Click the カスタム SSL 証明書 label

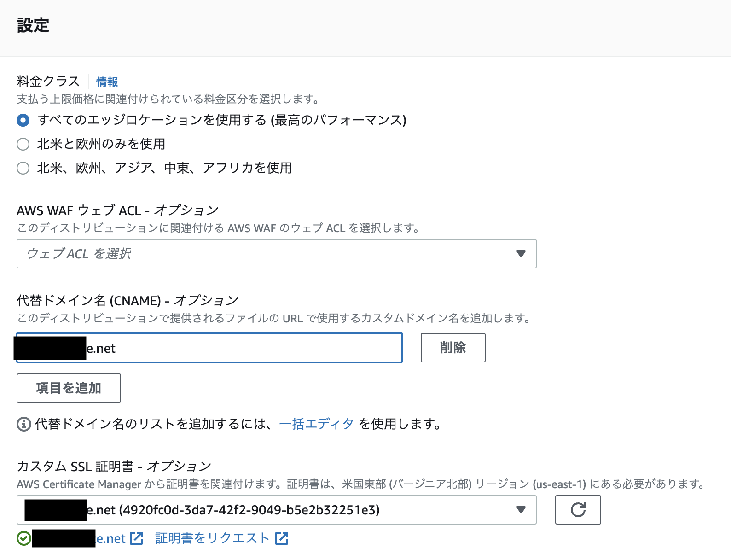click(x=114, y=467)
